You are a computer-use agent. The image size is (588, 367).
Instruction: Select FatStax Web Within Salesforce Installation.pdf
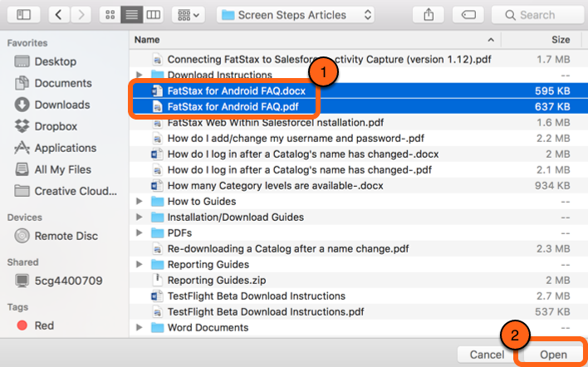275,123
